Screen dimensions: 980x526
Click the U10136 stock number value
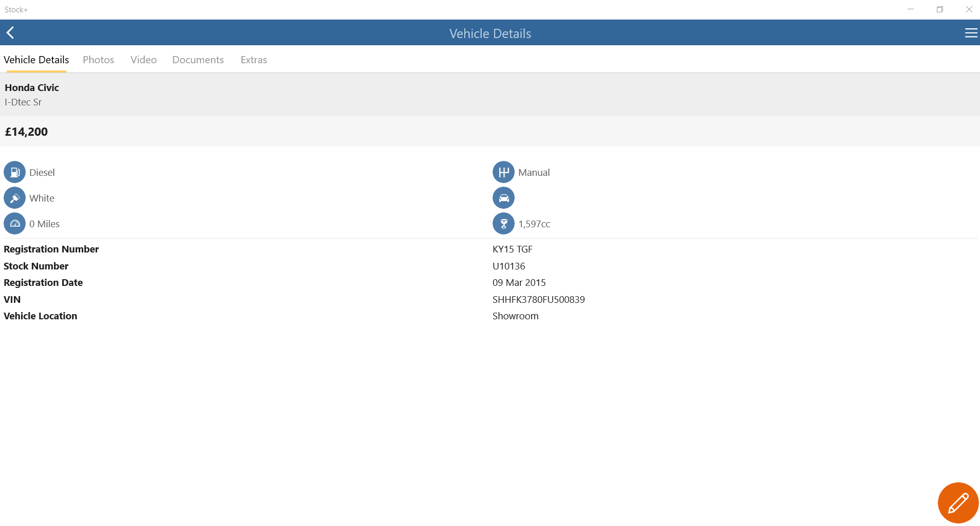point(509,266)
